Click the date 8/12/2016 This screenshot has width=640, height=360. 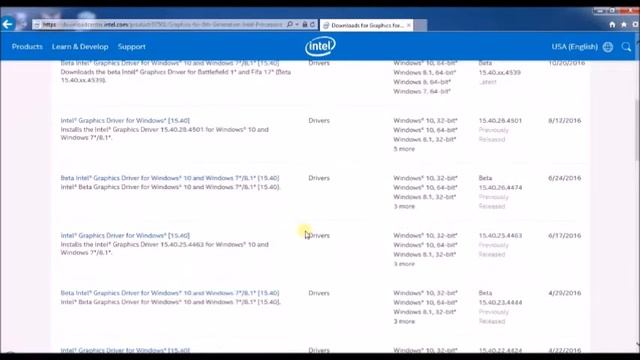(x=564, y=120)
